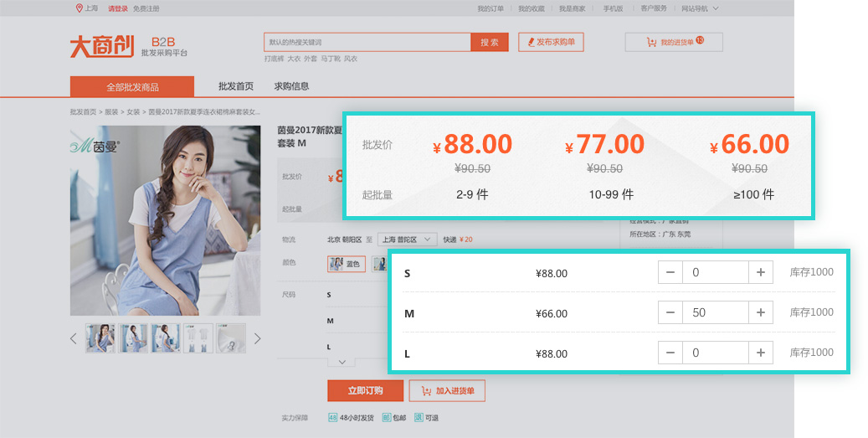The width and height of the screenshot is (868, 438).
Task: Switch to the 批发首页 tab
Action: (236, 86)
